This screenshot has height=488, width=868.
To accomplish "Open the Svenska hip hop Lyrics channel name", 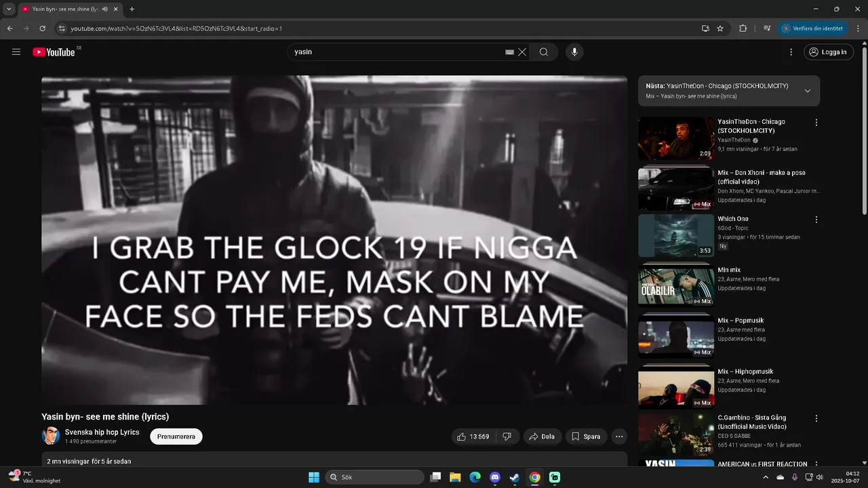I will point(102,432).
